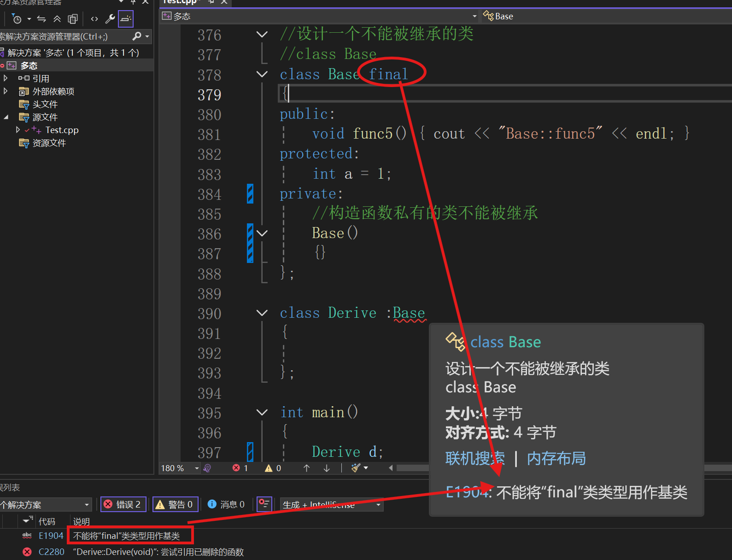Sort error list by 说明 column
The image size is (732, 560).
coord(82,521)
